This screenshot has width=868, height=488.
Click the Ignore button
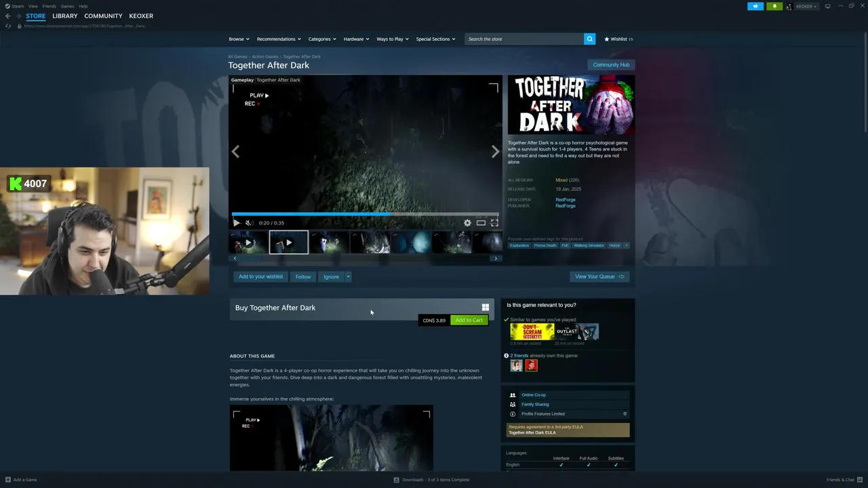pos(331,277)
